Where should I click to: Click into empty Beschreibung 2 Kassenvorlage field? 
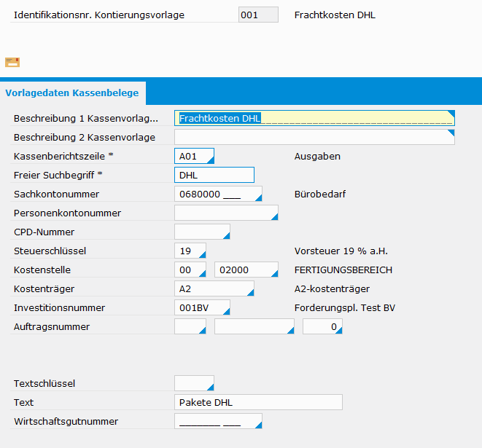(314, 137)
